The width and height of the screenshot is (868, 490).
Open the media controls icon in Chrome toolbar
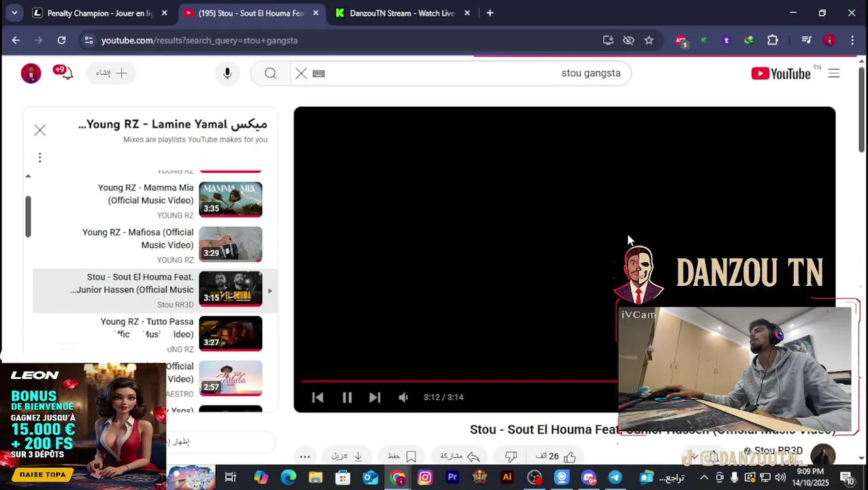pos(807,40)
